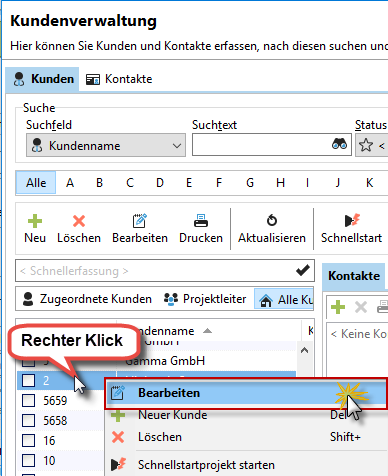The height and width of the screenshot is (476, 388).
Task: Select customer number 16 row text
Action: 49,440
